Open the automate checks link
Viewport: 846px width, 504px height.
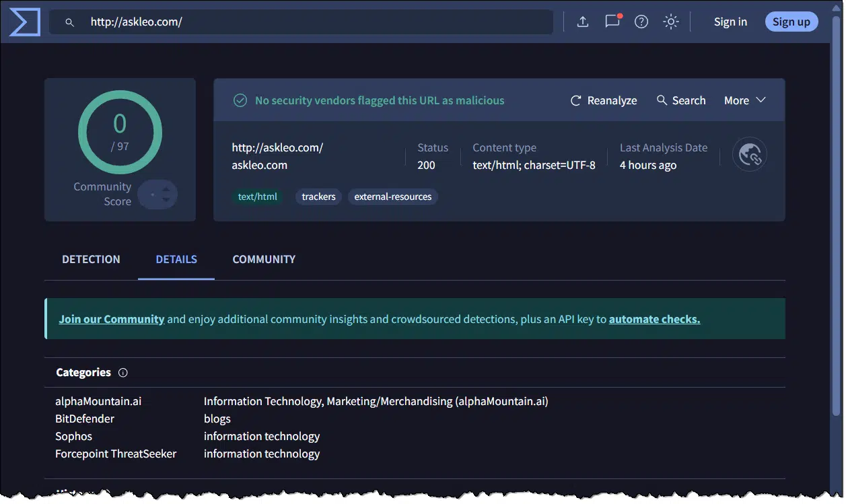point(654,319)
